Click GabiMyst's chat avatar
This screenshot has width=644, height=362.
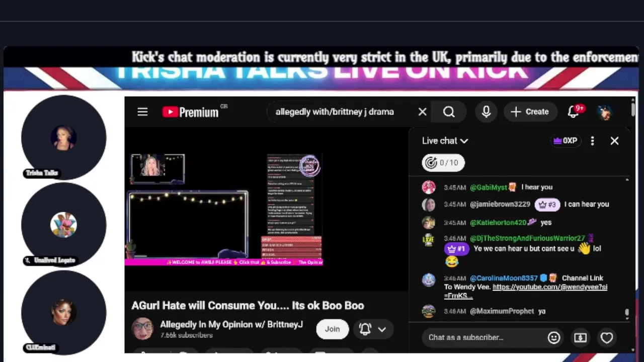[429, 187]
